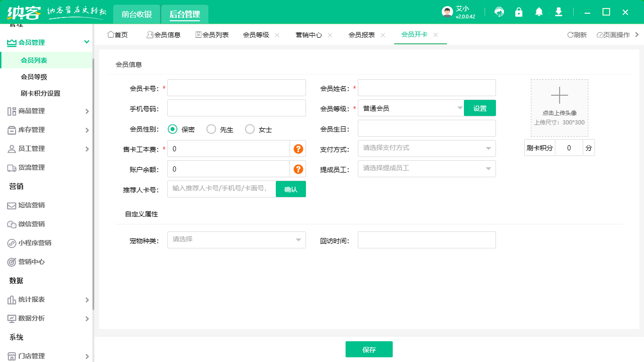Click the help icon beside 售卡工本费
644x362 pixels.
[298, 148]
